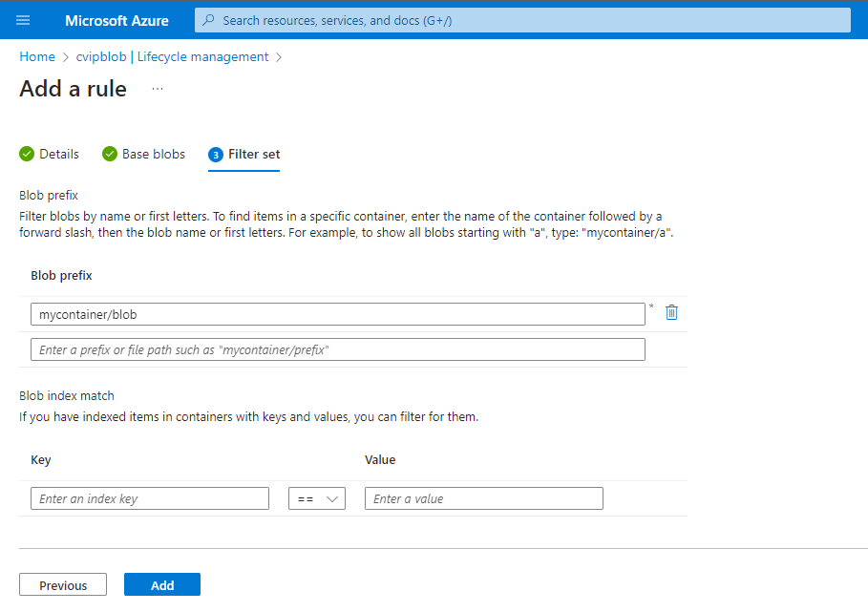Delete the mycontainer/blob prefix row
This screenshot has height=612, width=868.
(x=671, y=313)
